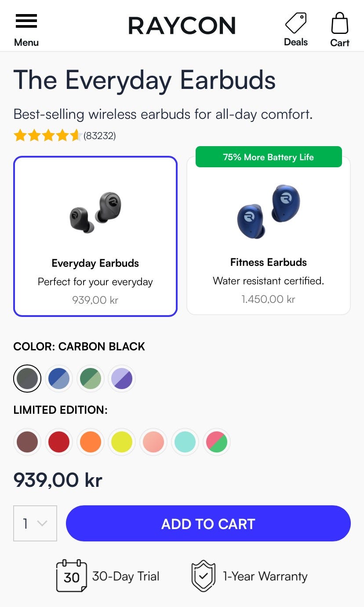Open the review count (83232) link
Screen dimensions: 364x607
click(100, 136)
